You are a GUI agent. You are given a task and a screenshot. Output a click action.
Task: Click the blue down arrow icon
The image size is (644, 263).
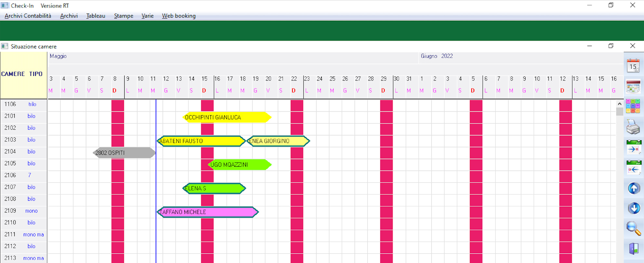coord(634,208)
